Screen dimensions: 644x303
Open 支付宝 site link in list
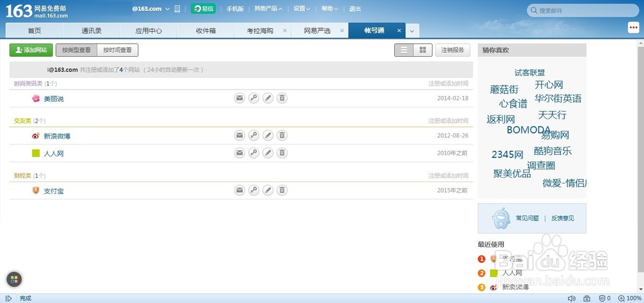pyautogui.click(x=54, y=191)
